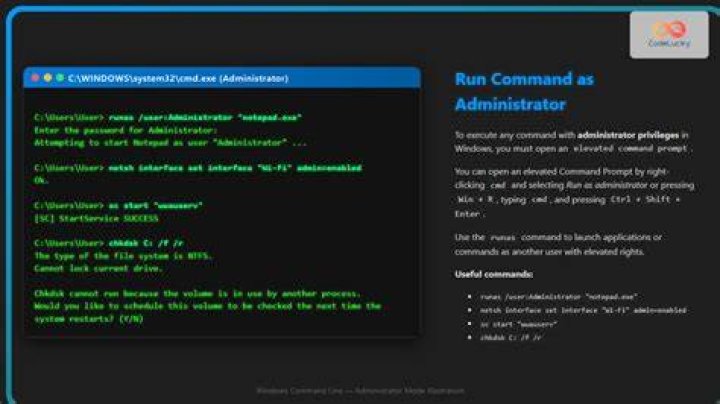Screen dimensions: 720x404
Task: Click the "Win + R" key text
Action: (x=476, y=200)
